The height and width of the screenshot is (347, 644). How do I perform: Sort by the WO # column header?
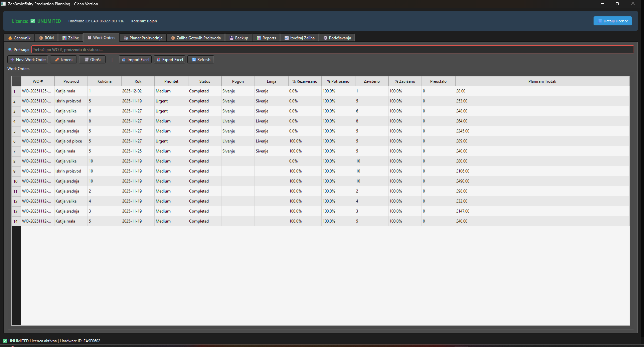(x=38, y=81)
